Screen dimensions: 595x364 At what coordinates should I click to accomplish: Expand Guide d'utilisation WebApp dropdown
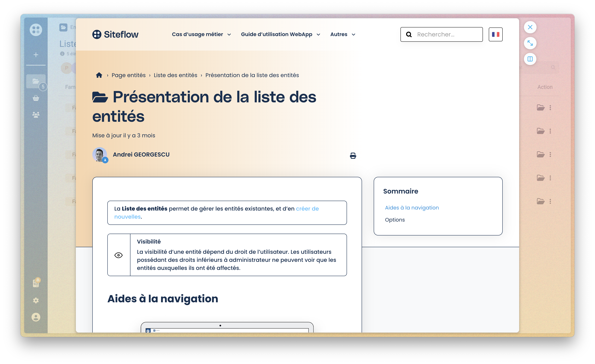(x=280, y=35)
